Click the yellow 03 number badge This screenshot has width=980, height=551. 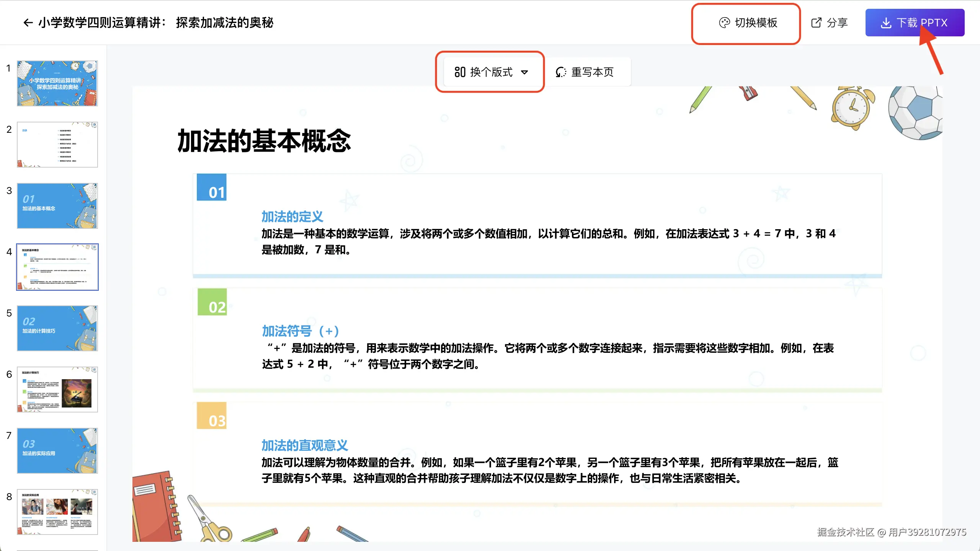(x=212, y=416)
